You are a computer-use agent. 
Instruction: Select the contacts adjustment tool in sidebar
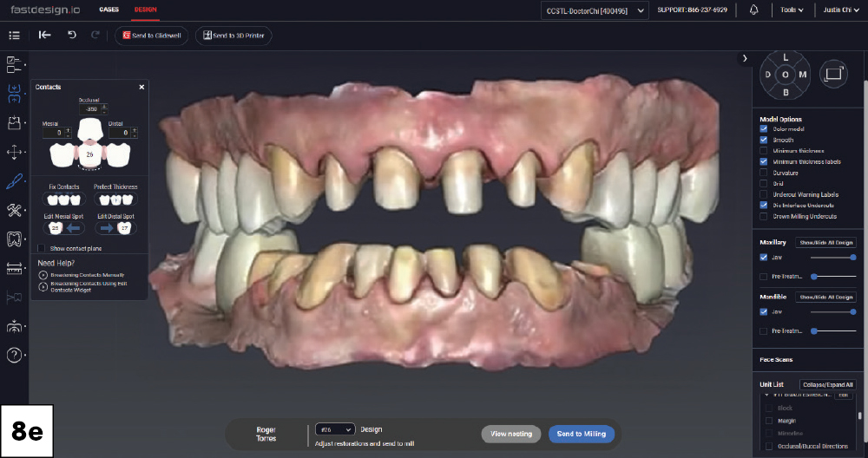14,94
